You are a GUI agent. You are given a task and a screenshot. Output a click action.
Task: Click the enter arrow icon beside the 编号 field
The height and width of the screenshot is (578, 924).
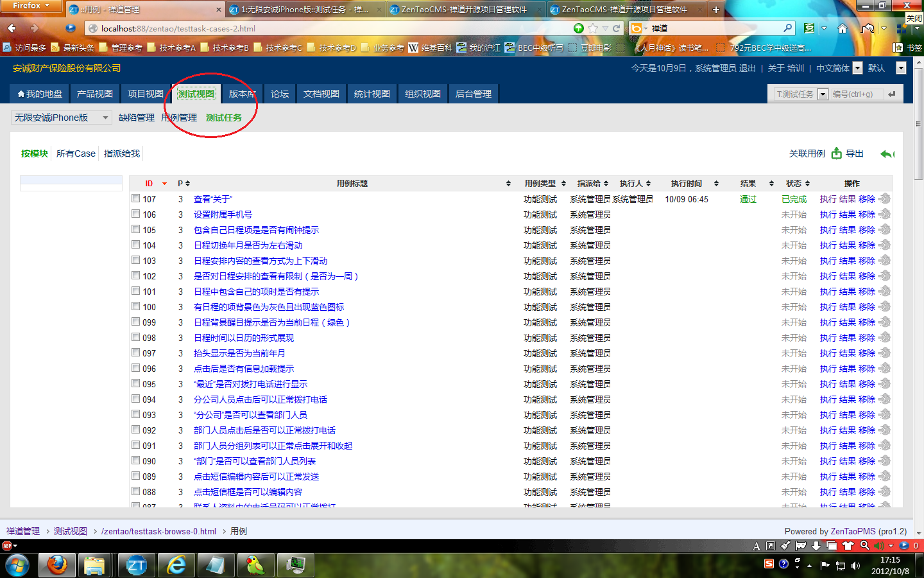(892, 94)
